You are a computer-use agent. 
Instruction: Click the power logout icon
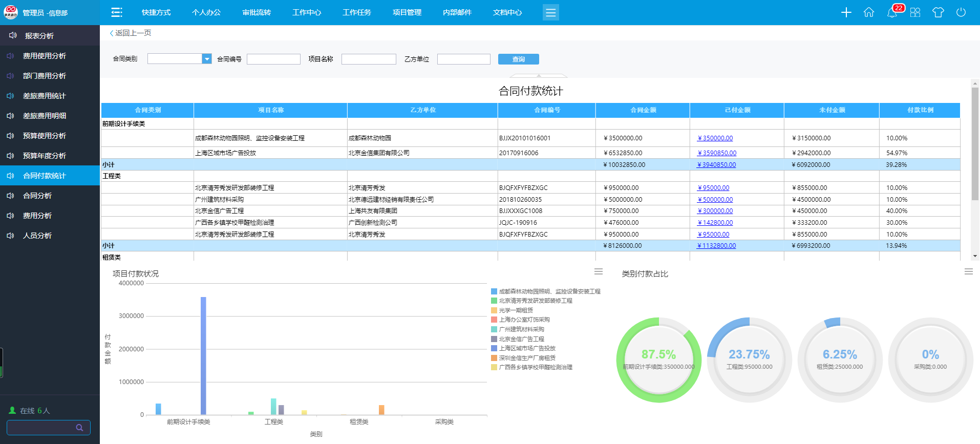pos(961,12)
